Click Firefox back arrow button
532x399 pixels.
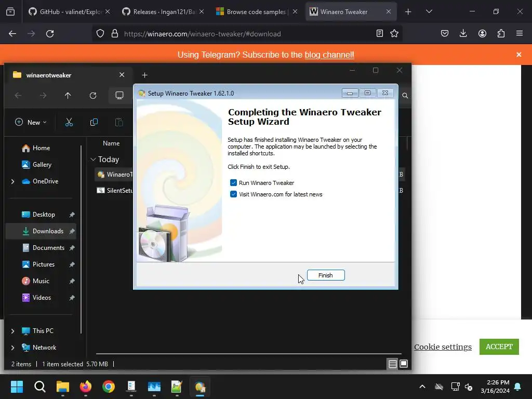[x=12, y=34]
